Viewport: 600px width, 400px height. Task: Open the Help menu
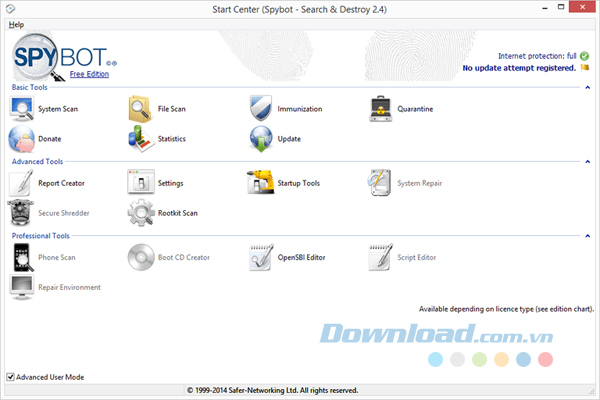click(16, 23)
